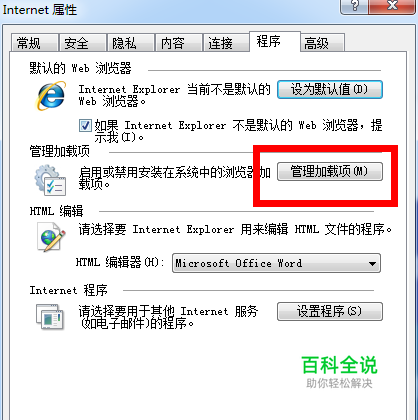This screenshot has height=420, width=418.
Task: Close the Internet 属性 dialog
Action: [x=392, y=6]
